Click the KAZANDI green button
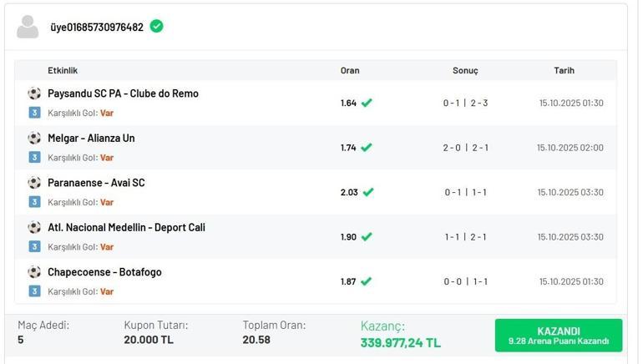Viewport: 643px width, 364px height. click(x=559, y=336)
